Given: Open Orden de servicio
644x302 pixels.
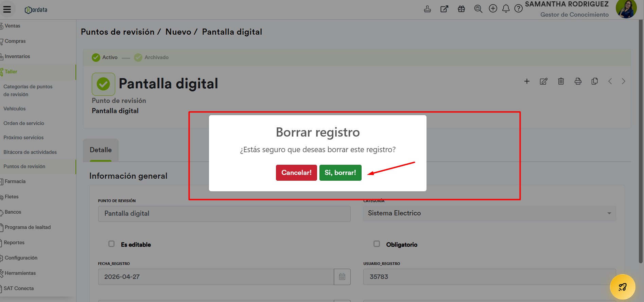Looking at the screenshot, I should tap(24, 123).
